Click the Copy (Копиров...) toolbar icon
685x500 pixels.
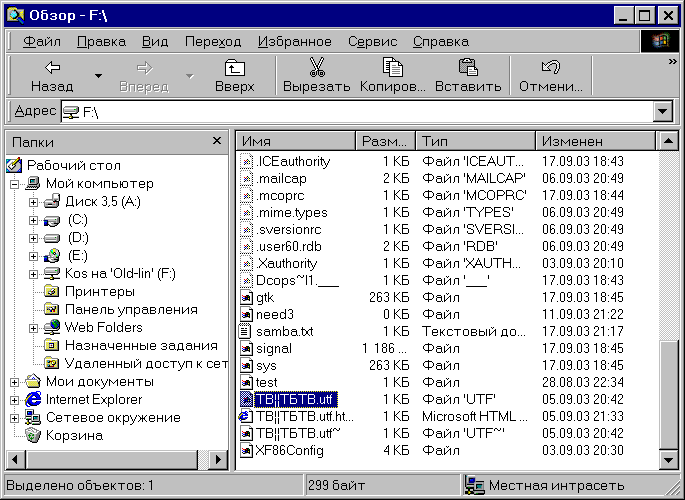click(x=393, y=68)
